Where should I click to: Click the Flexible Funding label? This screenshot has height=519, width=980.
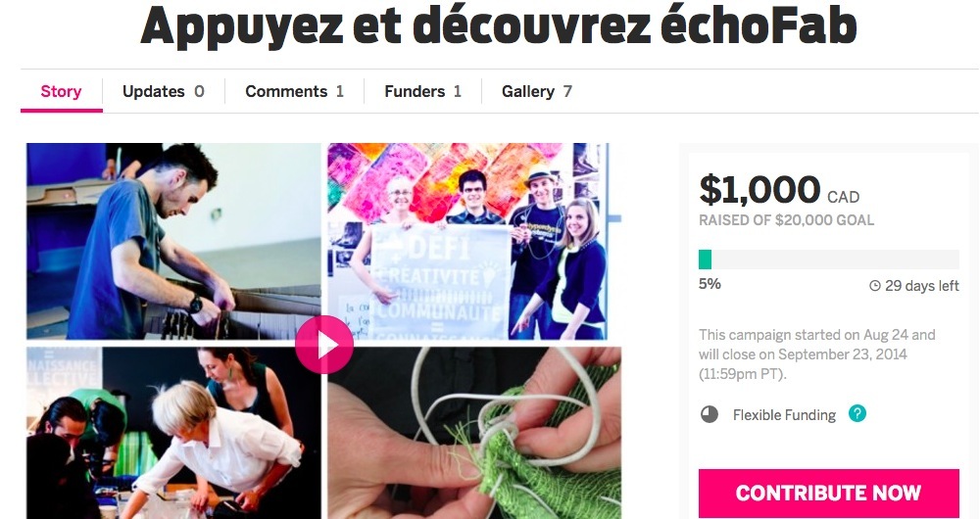point(784,415)
